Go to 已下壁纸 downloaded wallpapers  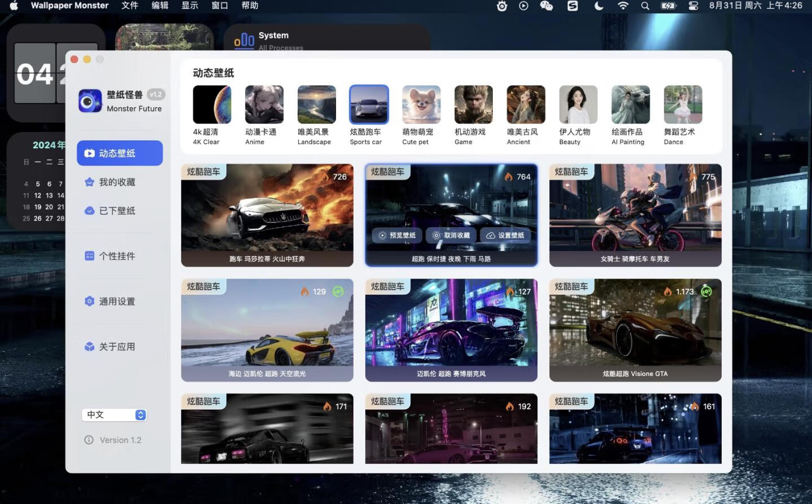[x=117, y=211]
